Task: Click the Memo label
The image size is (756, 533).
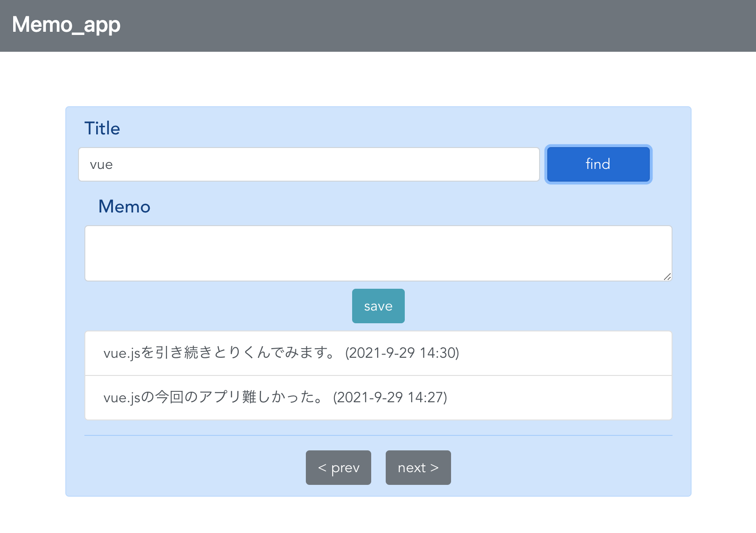Action: (x=124, y=207)
